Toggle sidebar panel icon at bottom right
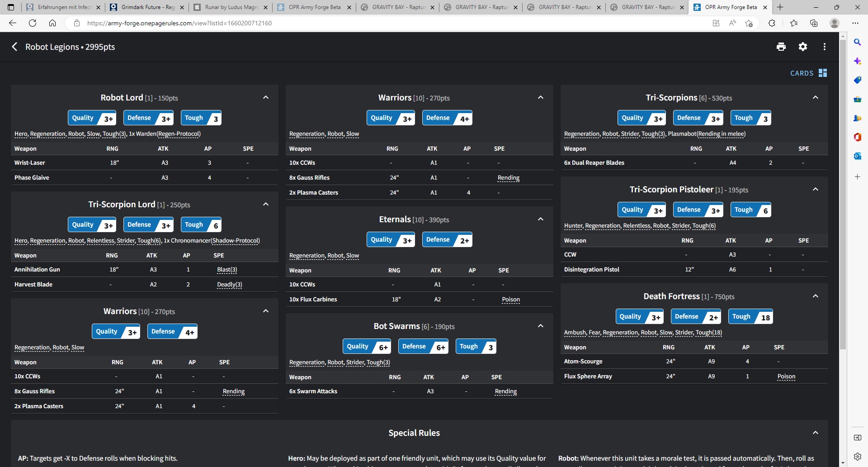 (857, 438)
